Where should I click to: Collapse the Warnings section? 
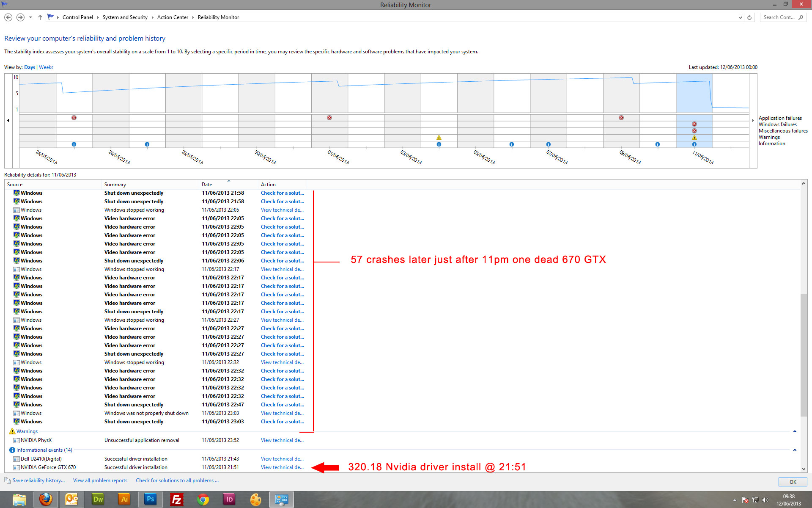tap(795, 431)
